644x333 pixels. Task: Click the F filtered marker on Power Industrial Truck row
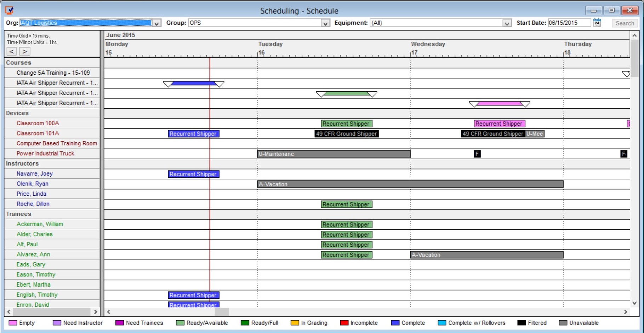click(477, 154)
